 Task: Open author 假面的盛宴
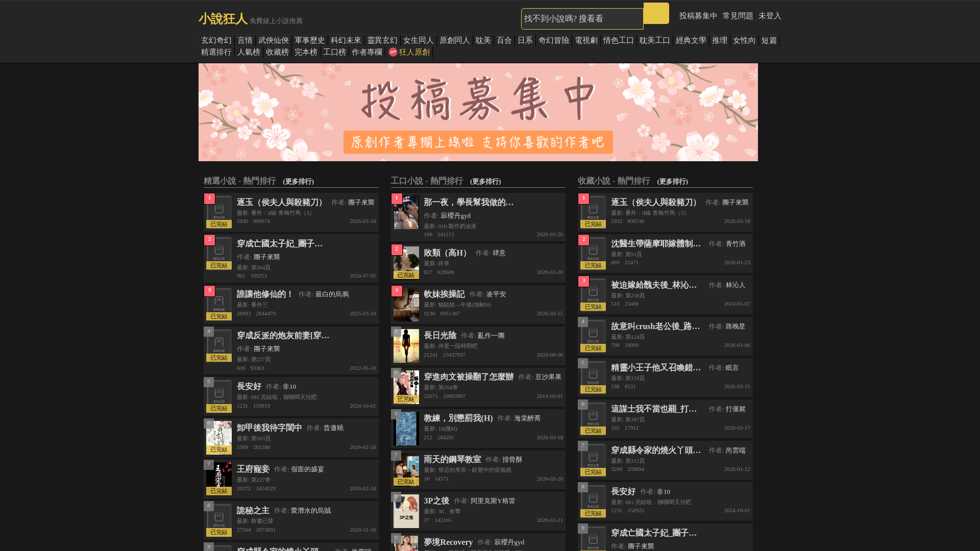coord(307,469)
